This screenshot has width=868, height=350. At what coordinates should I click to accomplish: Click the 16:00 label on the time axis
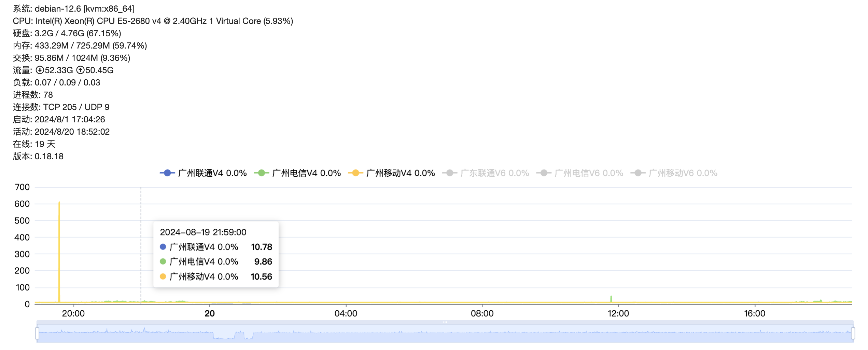754,313
